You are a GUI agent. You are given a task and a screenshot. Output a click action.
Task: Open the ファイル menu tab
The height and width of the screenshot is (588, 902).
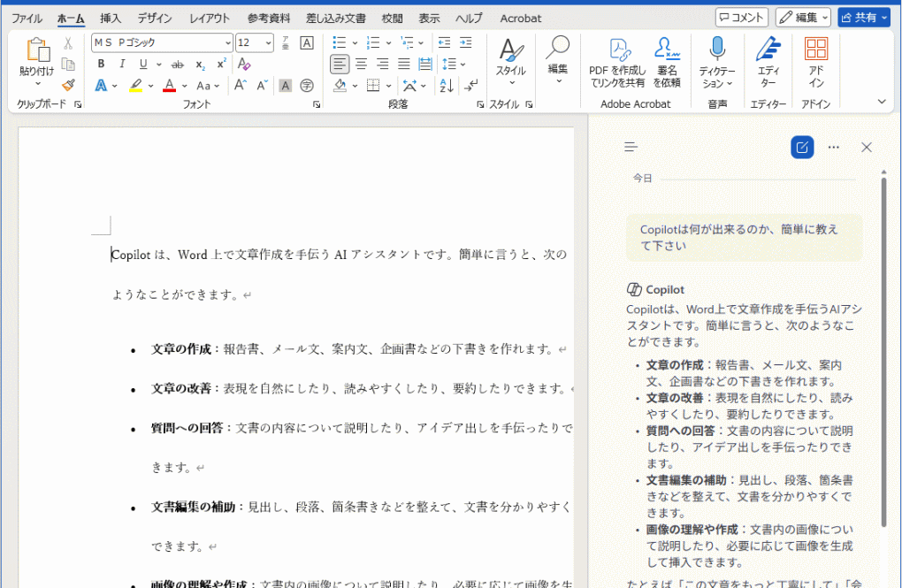27,19
